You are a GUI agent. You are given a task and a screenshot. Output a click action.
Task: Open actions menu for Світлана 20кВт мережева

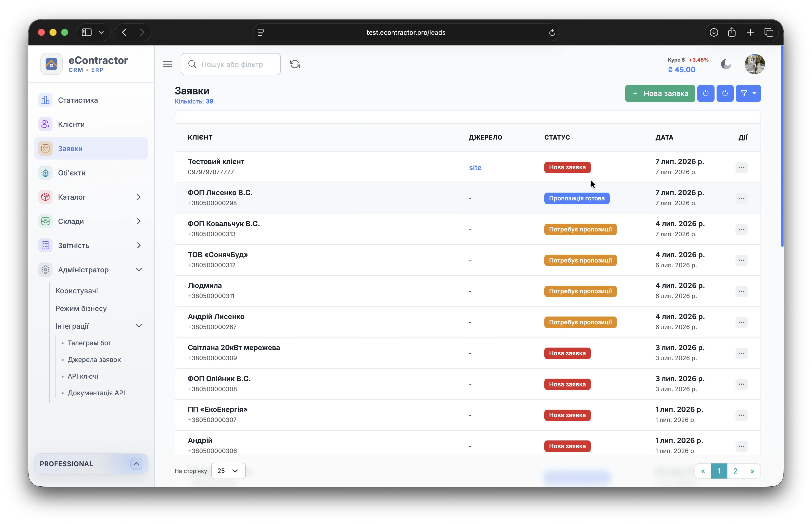(x=741, y=353)
